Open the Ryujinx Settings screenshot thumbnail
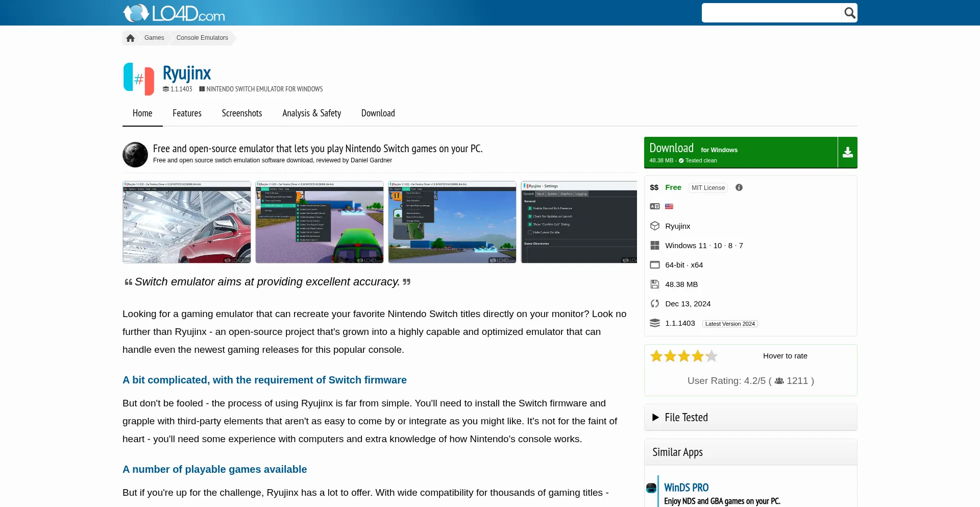 579,222
